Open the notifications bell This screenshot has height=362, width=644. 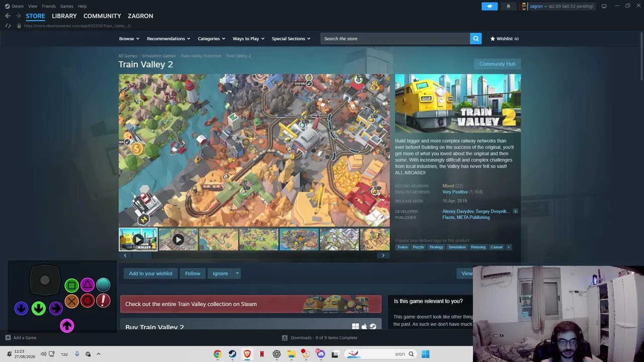508,6
